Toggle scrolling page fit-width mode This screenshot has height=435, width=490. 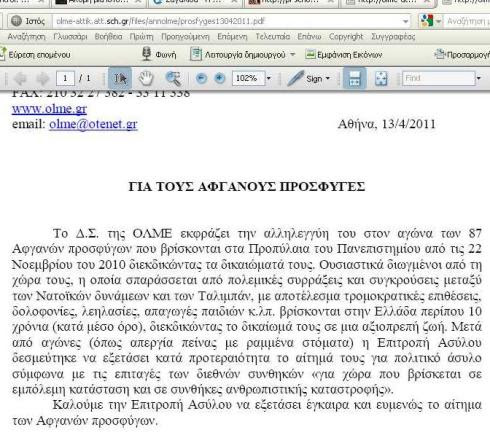point(354,79)
